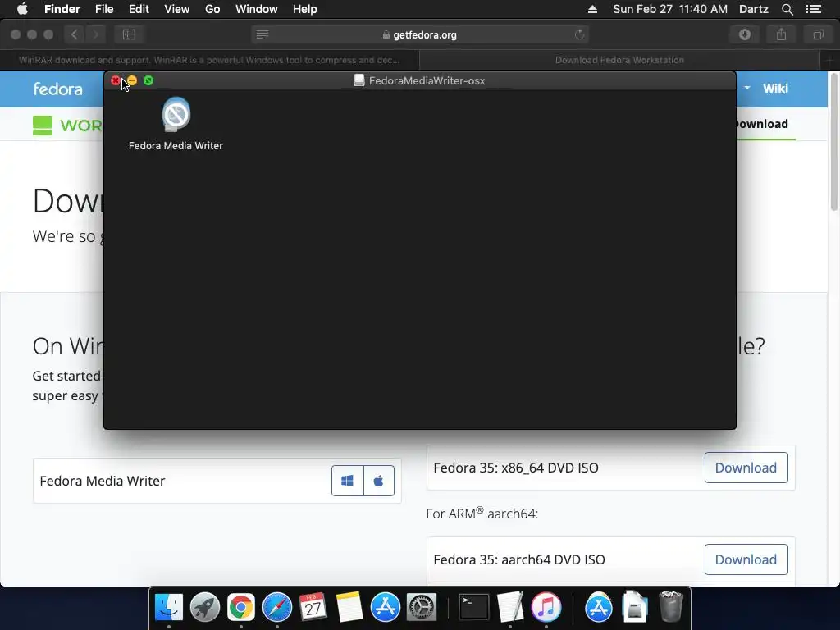Click Safari share icon
Image resolution: width=840 pixels, height=630 pixels.
point(782,34)
